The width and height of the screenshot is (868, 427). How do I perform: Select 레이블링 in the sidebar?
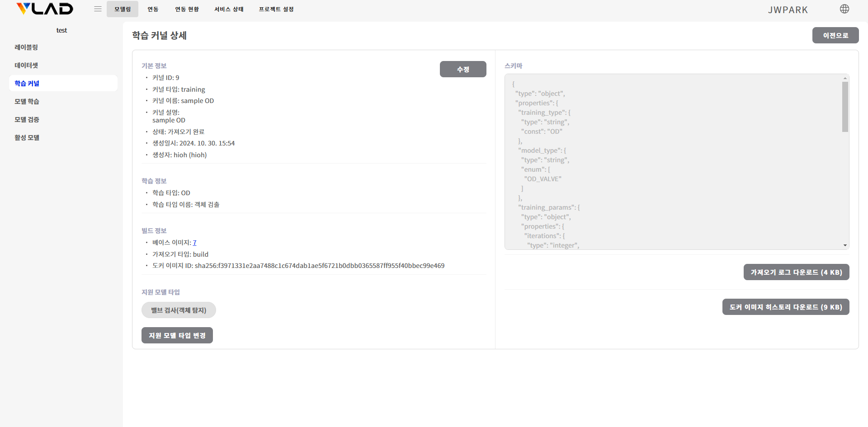(26, 47)
